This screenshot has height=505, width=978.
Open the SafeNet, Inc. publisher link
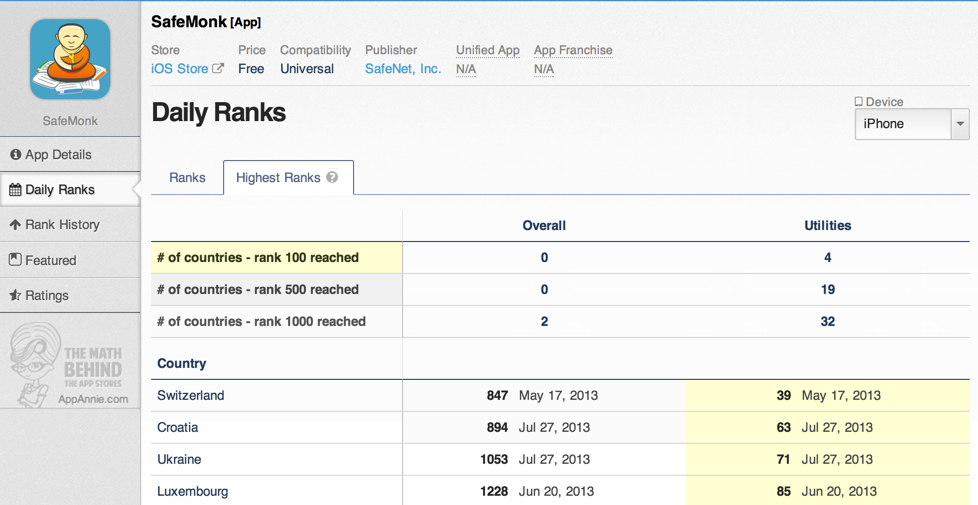tap(403, 69)
